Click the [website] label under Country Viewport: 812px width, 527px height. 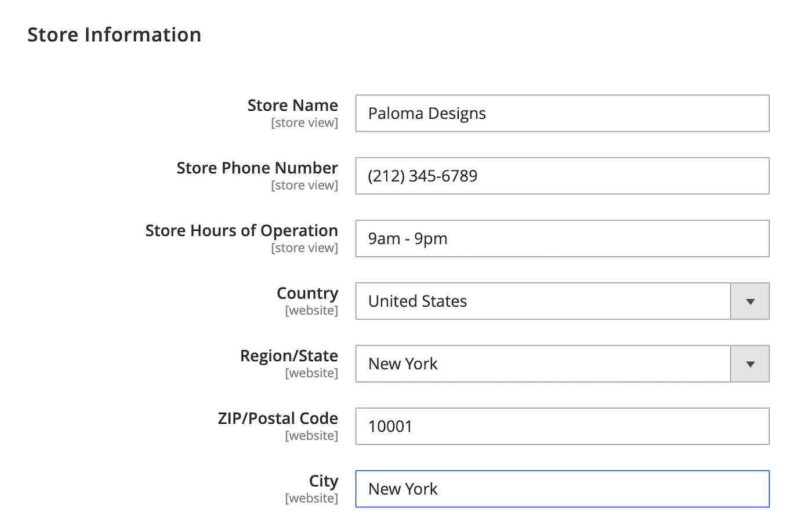click(311, 310)
